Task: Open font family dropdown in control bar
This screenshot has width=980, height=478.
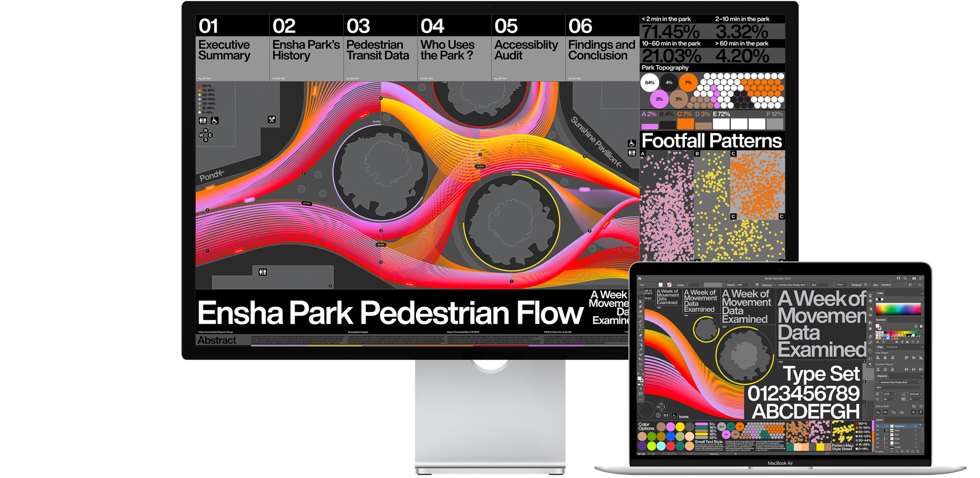Action: coord(808,285)
